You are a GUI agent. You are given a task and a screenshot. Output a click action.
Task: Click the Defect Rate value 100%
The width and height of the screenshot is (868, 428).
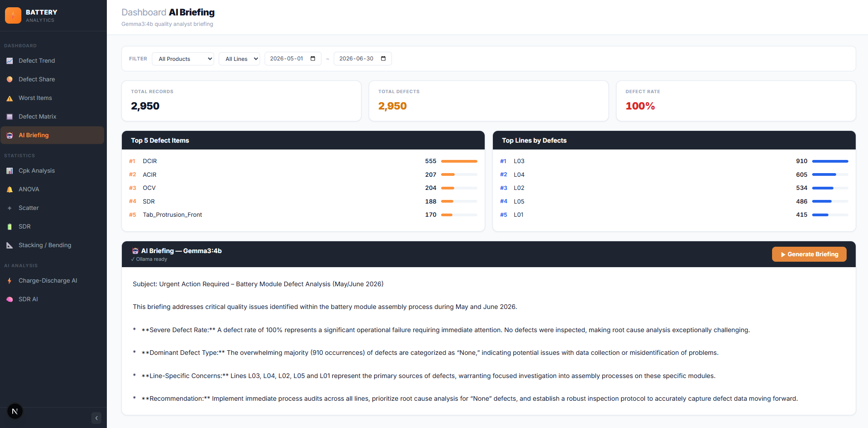pos(640,106)
